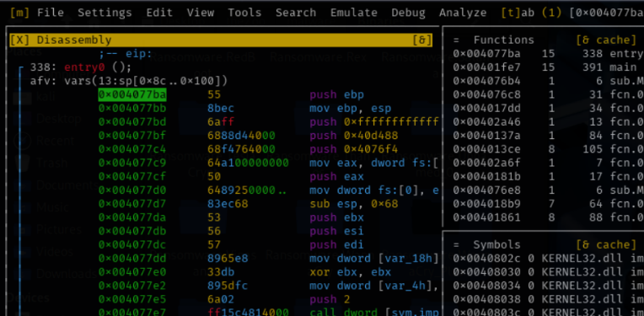Select address 0x004077bd in disassembly
This screenshot has width=644, height=316.
pos(132,122)
